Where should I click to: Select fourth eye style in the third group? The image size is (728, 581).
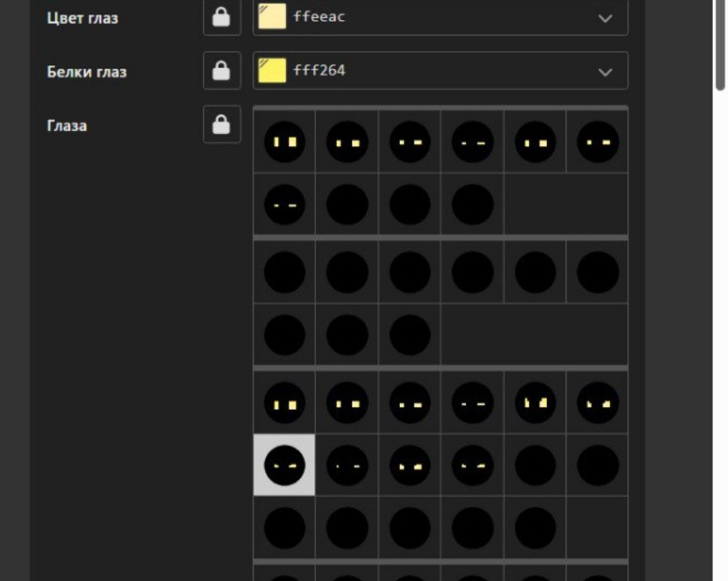(x=472, y=402)
